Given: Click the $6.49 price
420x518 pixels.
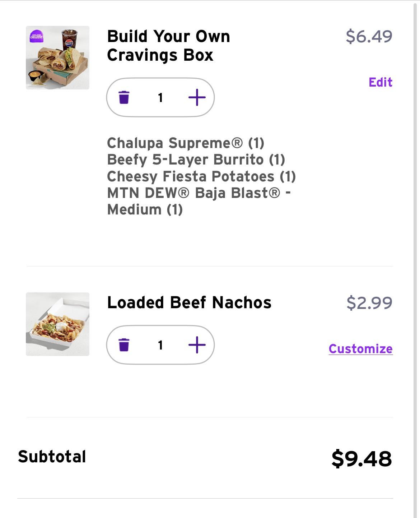Looking at the screenshot, I should pos(369,37).
